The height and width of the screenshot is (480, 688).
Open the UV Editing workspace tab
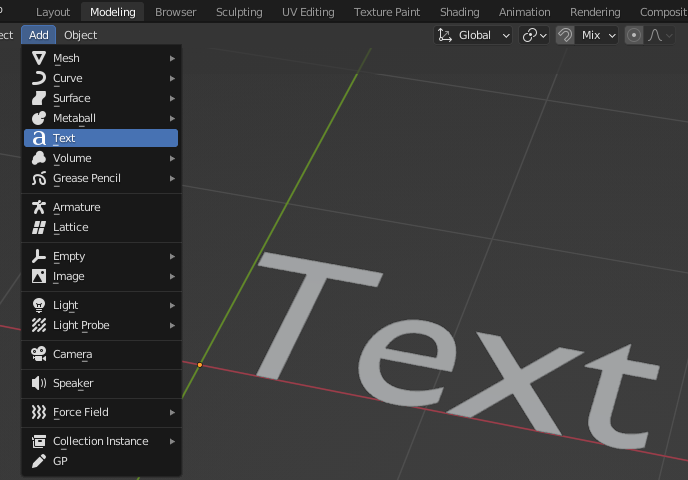coord(308,12)
